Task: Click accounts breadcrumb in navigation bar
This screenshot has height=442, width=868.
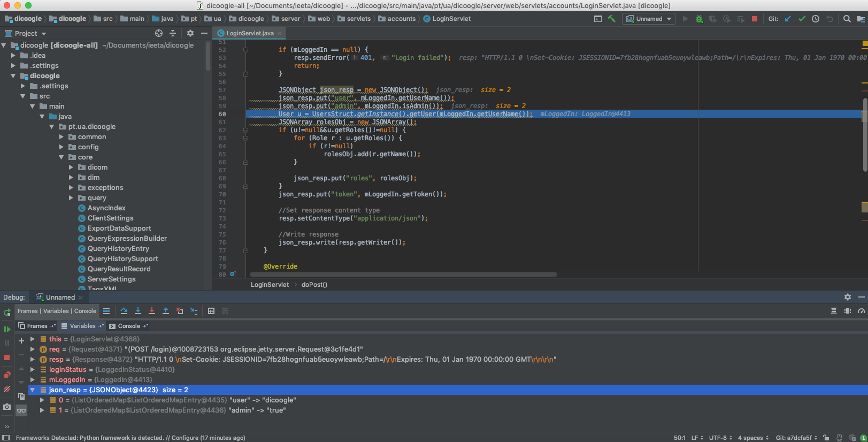Action: pos(397,19)
